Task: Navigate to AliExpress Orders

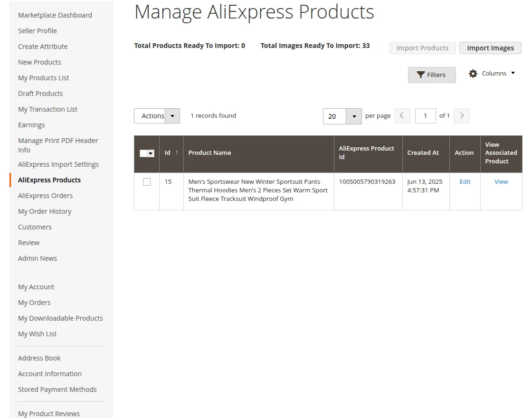Action: click(45, 195)
